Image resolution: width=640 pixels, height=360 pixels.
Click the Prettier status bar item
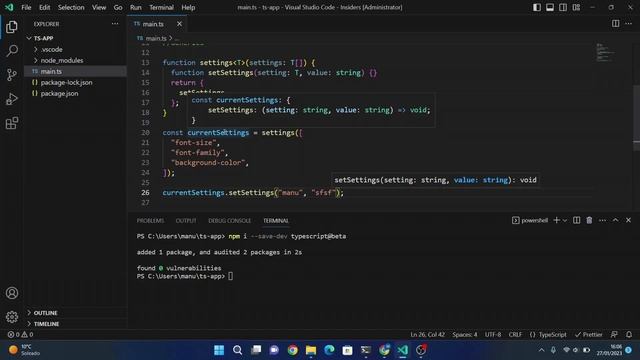pyautogui.click(x=589, y=334)
